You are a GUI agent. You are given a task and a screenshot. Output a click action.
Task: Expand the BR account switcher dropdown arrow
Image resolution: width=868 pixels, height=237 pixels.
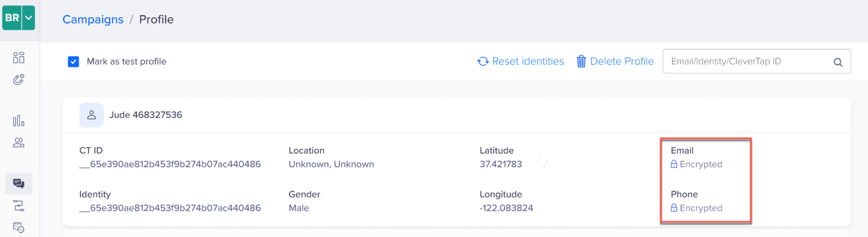(x=29, y=18)
